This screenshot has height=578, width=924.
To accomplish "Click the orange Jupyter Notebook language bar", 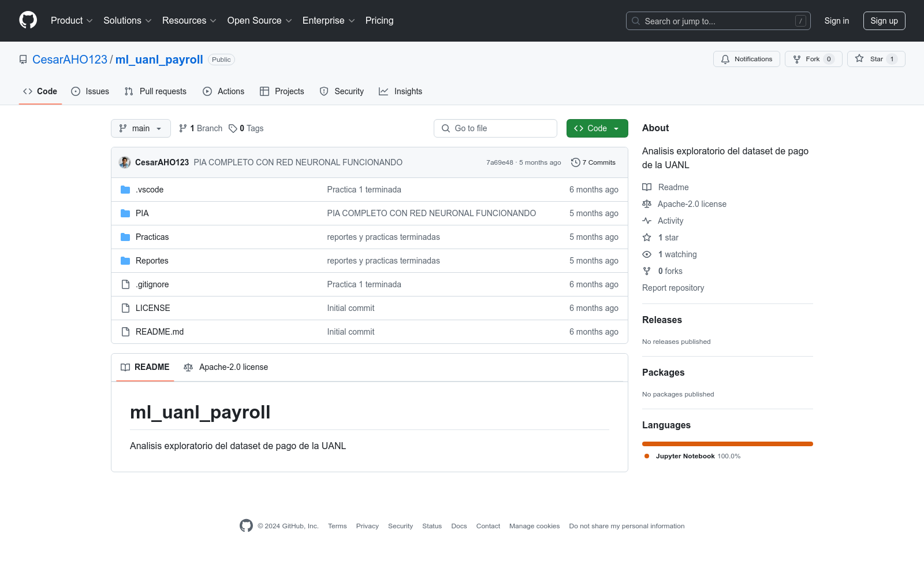I will pyautogui.click(x=728, y=444).
